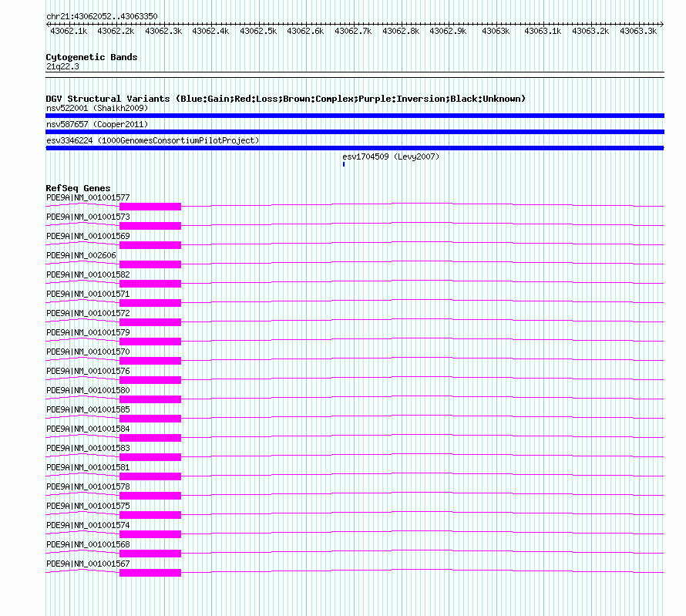Click the PDE9A|NM_002606 transcript label
This screenshot has height=616, width=686.
[x=81, y=255]
